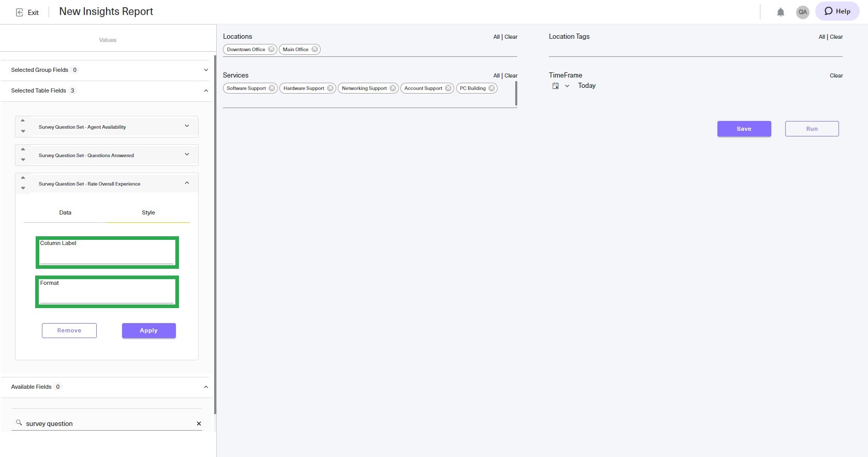Collapse Available Fields section
Viewport: 868px width, 457px height.
click(206, 387)
